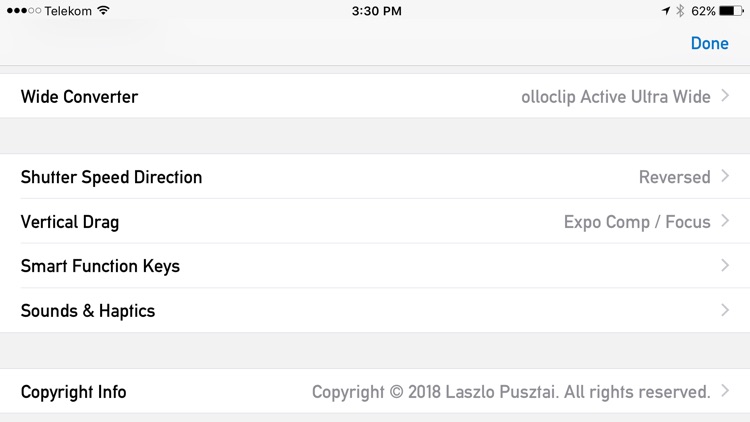Tap the Vertical Drag disclosure chevron

click(725, 221)
